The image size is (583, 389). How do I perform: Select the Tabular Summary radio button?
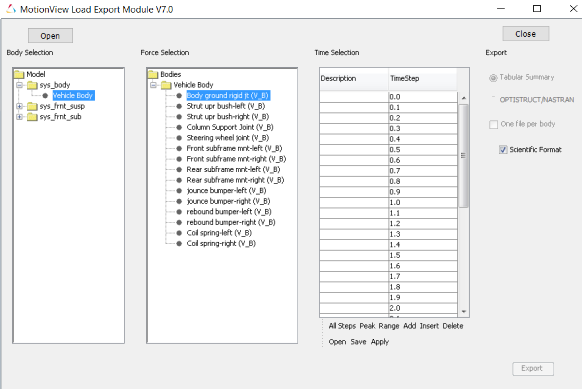[493, 78]
